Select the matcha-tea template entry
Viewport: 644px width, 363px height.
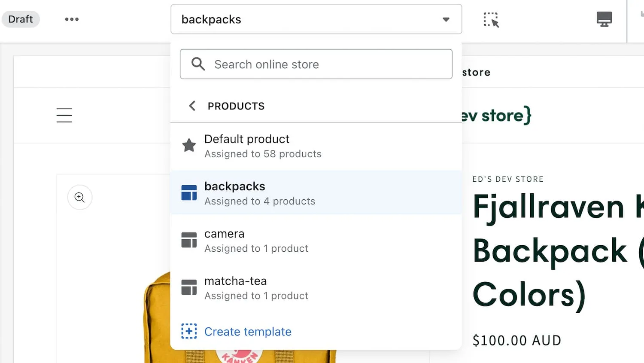(x=316, y=287)
